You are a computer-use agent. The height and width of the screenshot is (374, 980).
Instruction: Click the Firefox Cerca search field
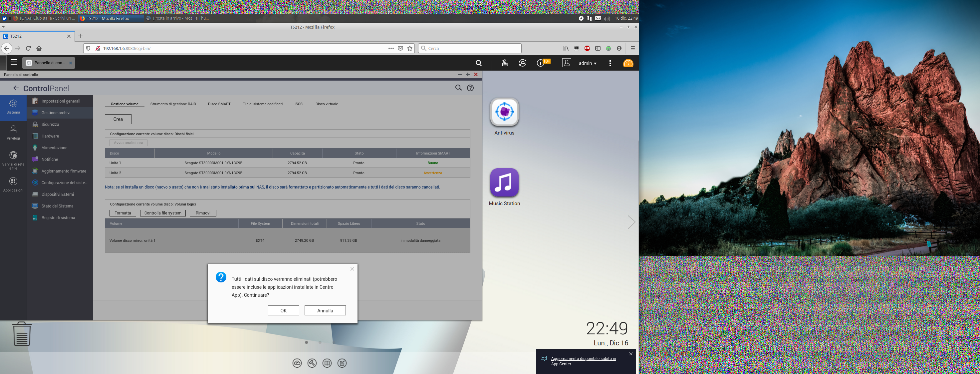click(472, 48)
